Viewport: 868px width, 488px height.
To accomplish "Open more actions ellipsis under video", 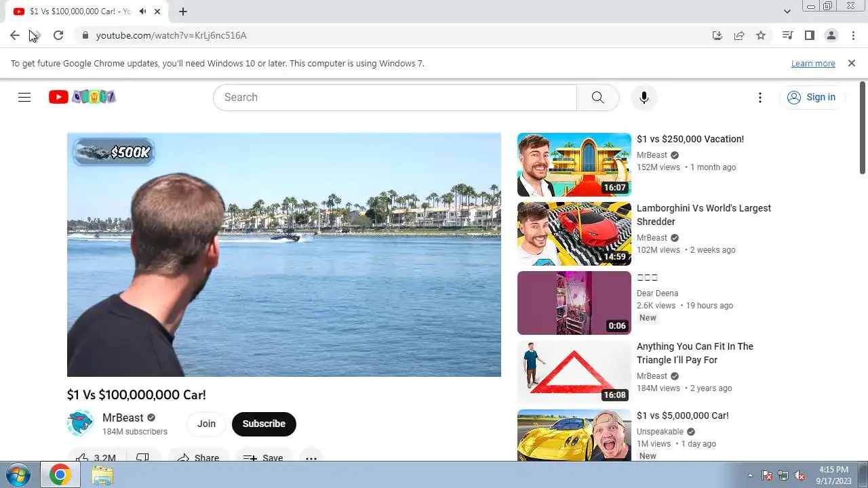I will point(311,457).
